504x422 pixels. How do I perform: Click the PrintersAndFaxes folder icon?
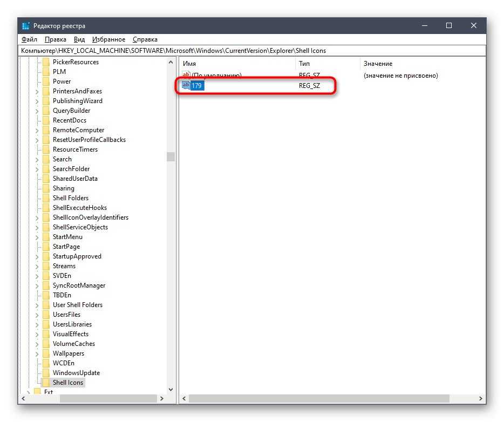(46, 91)
